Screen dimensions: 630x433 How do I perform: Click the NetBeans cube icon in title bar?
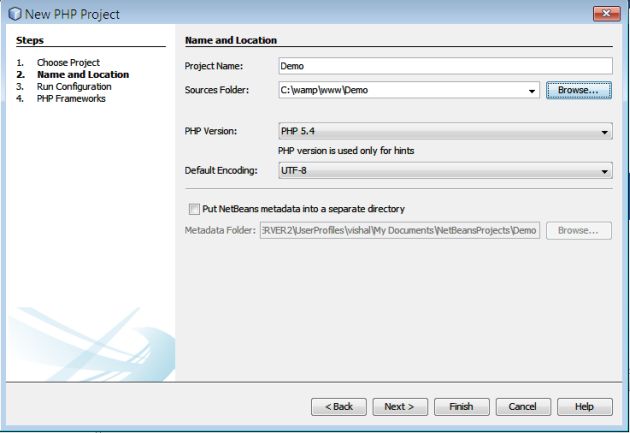click(x=14, y=14)
